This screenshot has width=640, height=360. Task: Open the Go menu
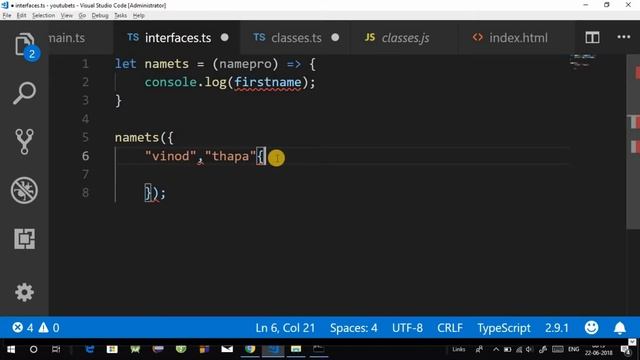[x=82, y=16]
